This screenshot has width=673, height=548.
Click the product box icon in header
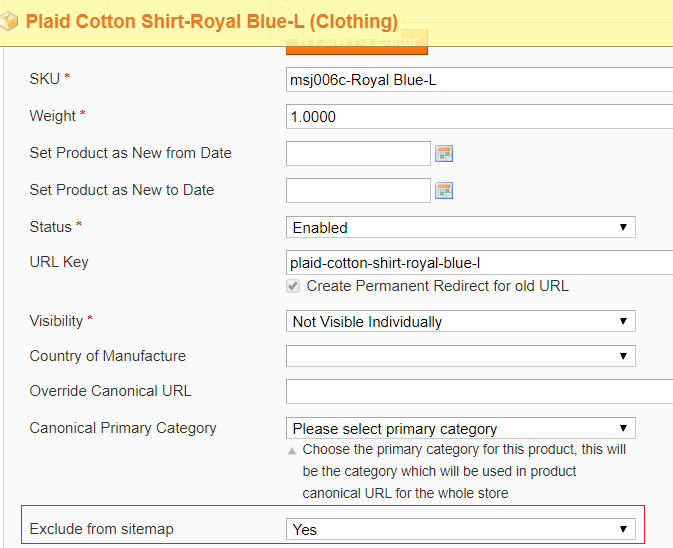coord(10,21)
